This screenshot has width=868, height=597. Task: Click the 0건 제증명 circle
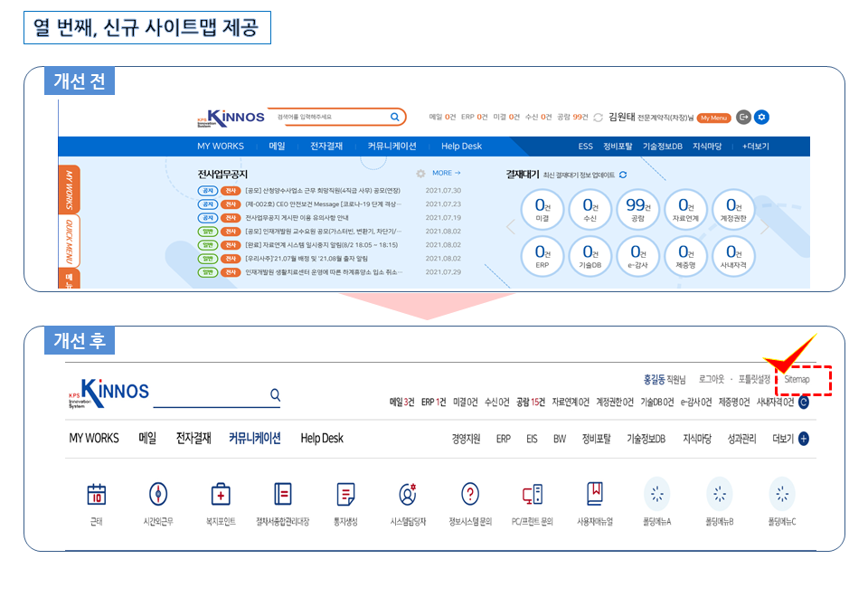coord(685,256)
